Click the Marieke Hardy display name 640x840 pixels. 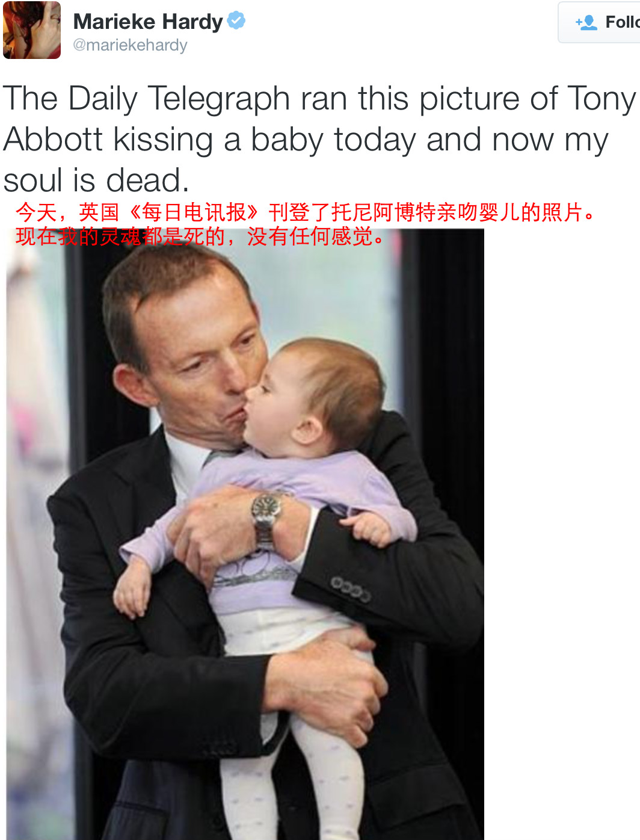(x=148, y=22)
